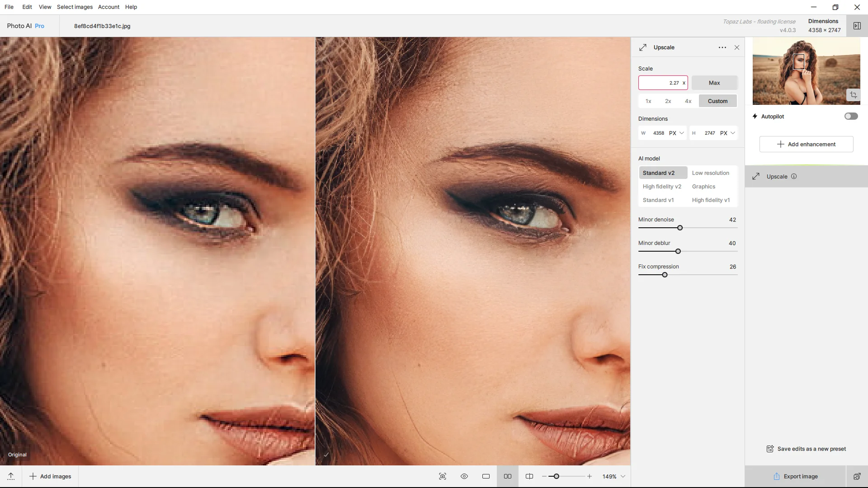Expand the 149% zoom level dropdown
The width and height of the screenshot is (868, 488).
[623, 476]
